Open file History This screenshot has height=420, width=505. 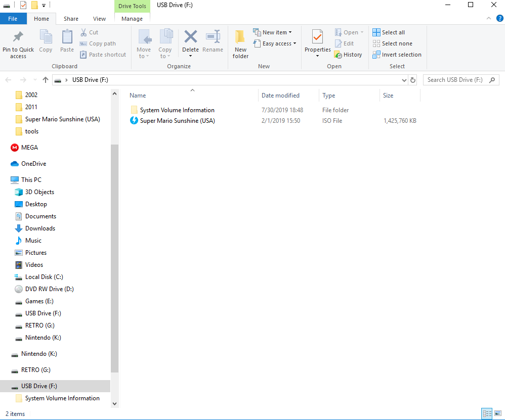348,55
